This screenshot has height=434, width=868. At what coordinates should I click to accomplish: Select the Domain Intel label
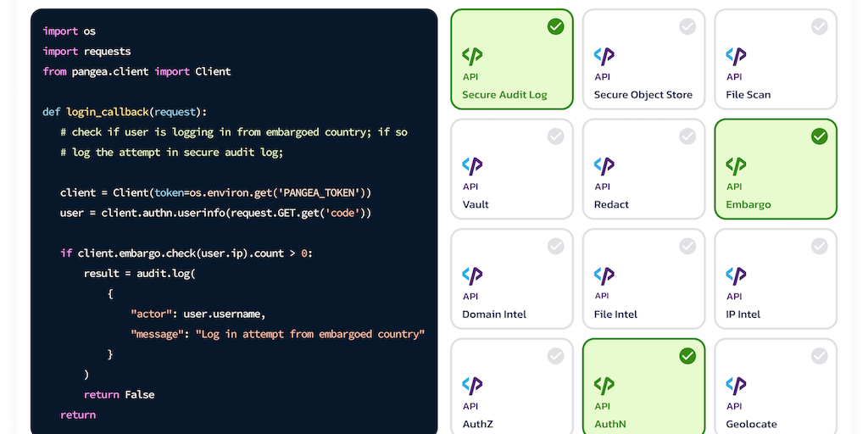[x=494, y=314]
